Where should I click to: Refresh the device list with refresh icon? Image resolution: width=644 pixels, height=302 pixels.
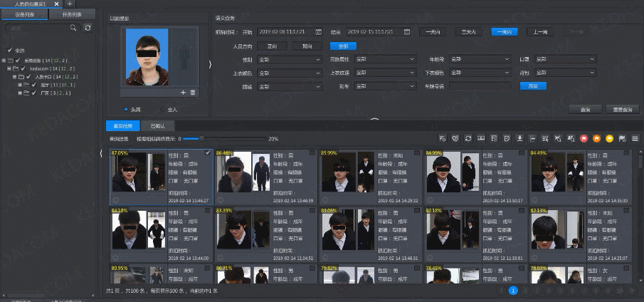click(x=87, y=28)
